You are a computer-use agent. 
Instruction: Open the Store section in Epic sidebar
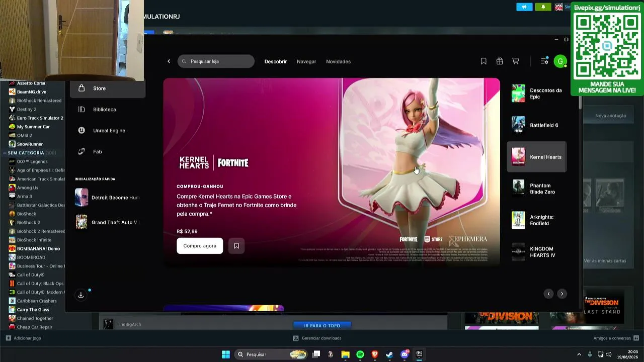(107, 88)
